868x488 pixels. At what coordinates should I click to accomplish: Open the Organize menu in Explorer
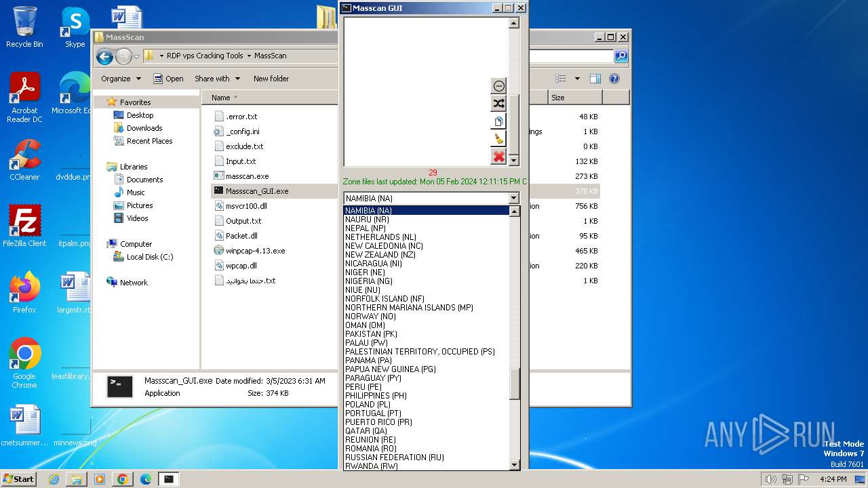pyautogui.click(x=121, y=79)
